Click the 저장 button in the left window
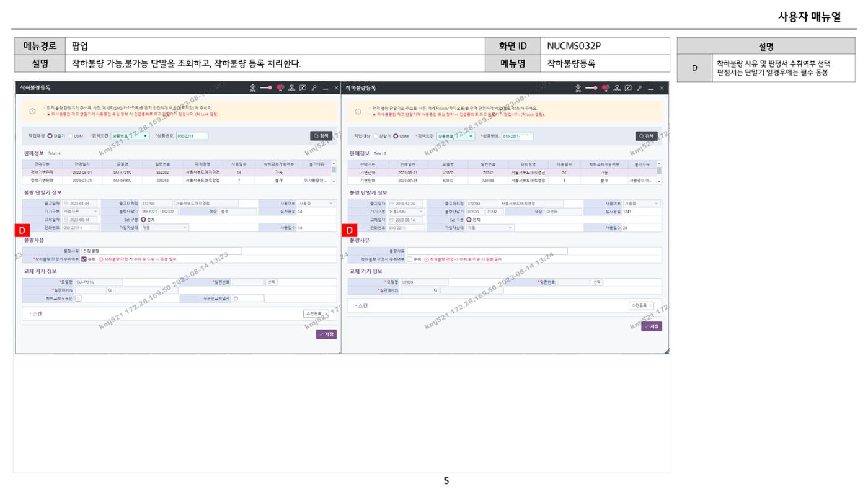Screen dimensions: 868x489 326,334
